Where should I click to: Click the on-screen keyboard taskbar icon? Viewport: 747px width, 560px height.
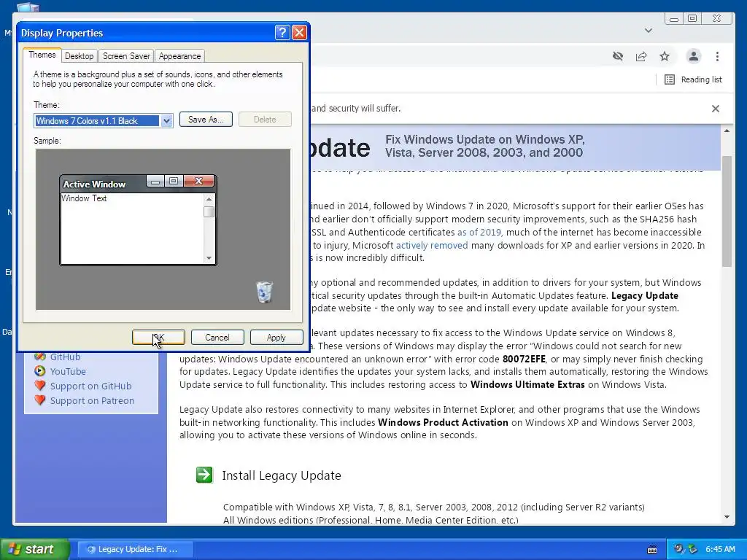pyautogui.click(x=652, y=550)
